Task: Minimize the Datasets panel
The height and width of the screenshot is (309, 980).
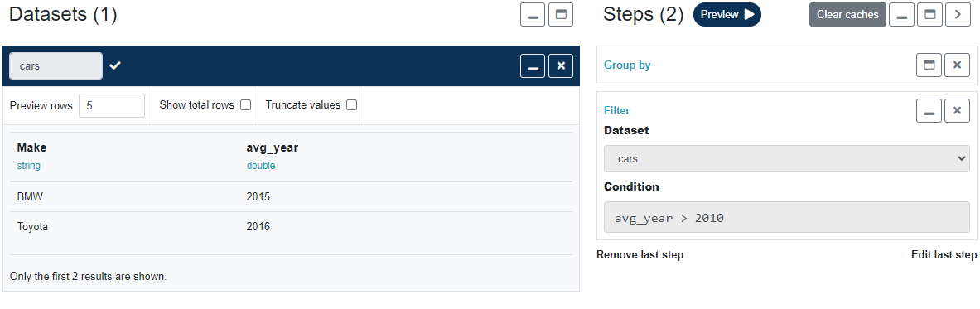Action: tap(533, 14)
